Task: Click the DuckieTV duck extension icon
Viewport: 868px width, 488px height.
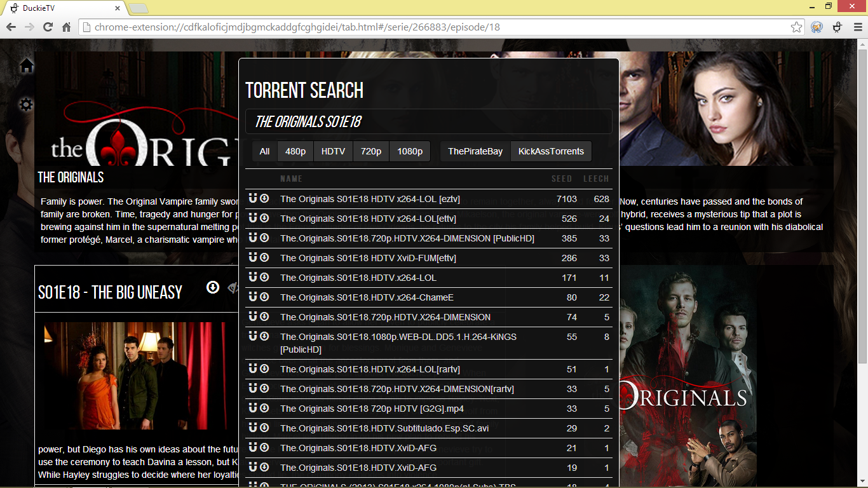Action: coord(837,27)
